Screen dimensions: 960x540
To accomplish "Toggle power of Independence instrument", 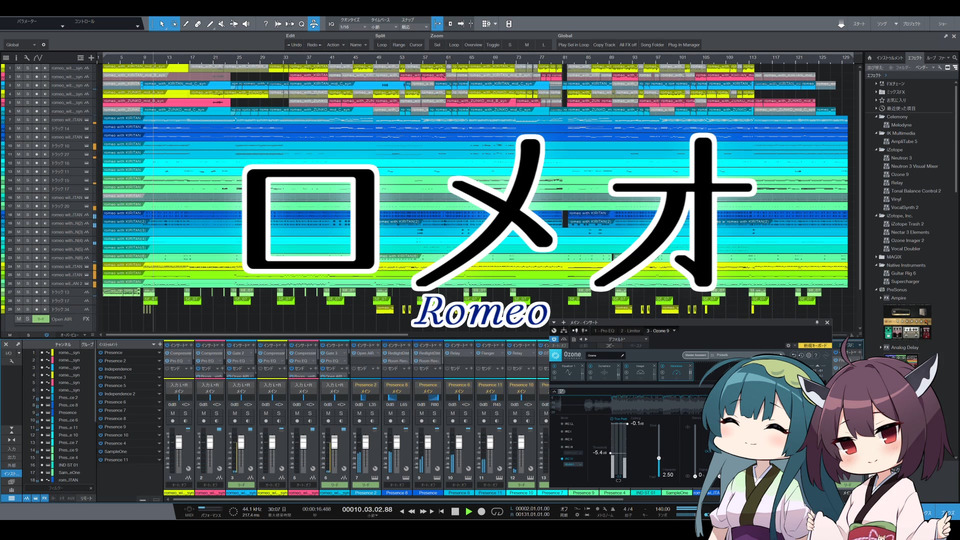I will pyautogui.click(x=100, y=369).
